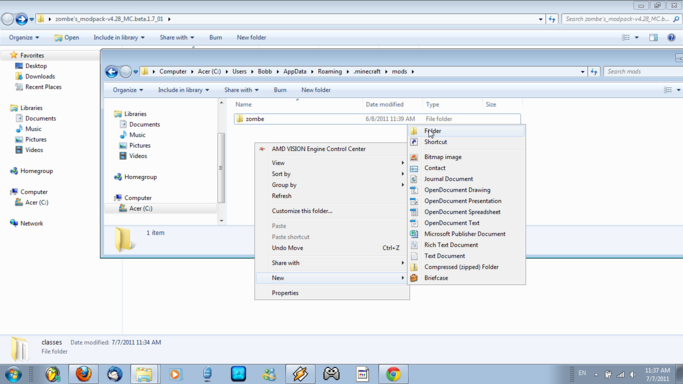Screen dimensions: 683x384
Task: Click Back button in mods window
Action: point(112,71)
